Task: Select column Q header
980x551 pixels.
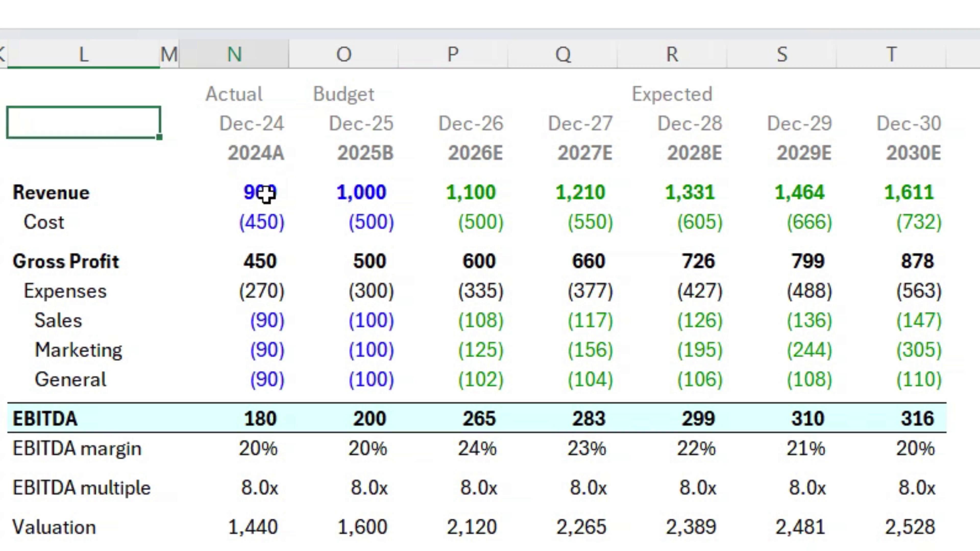Action: pos(563,54)
